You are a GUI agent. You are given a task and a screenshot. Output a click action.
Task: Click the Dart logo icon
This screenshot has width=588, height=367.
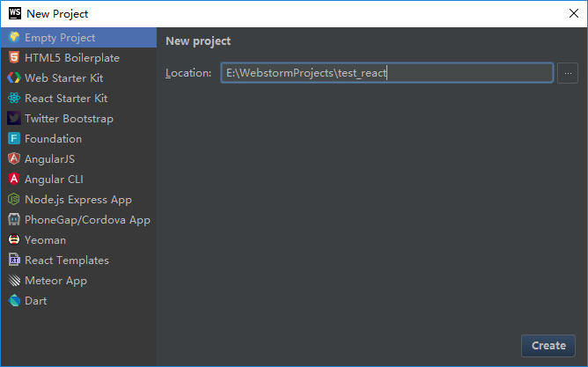(14, 301)
